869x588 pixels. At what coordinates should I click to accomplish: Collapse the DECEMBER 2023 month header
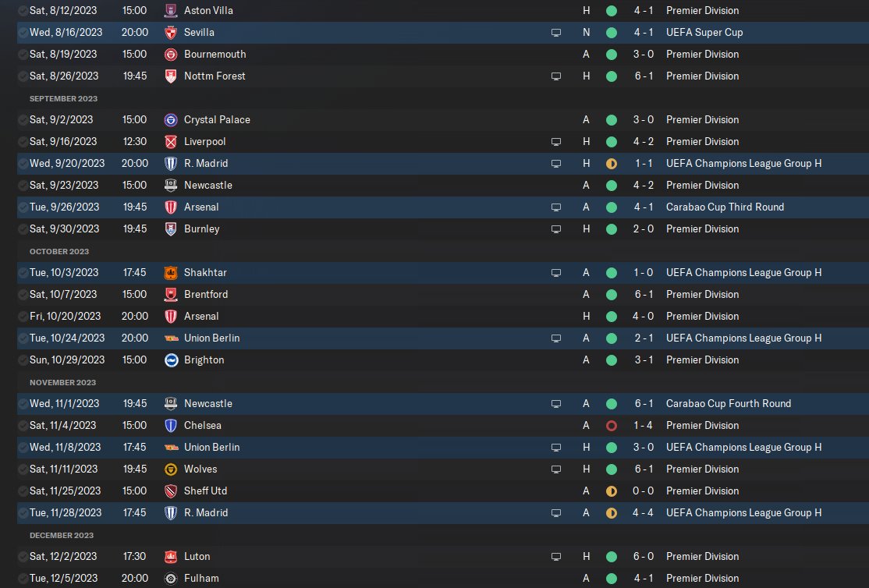[62, 535]
